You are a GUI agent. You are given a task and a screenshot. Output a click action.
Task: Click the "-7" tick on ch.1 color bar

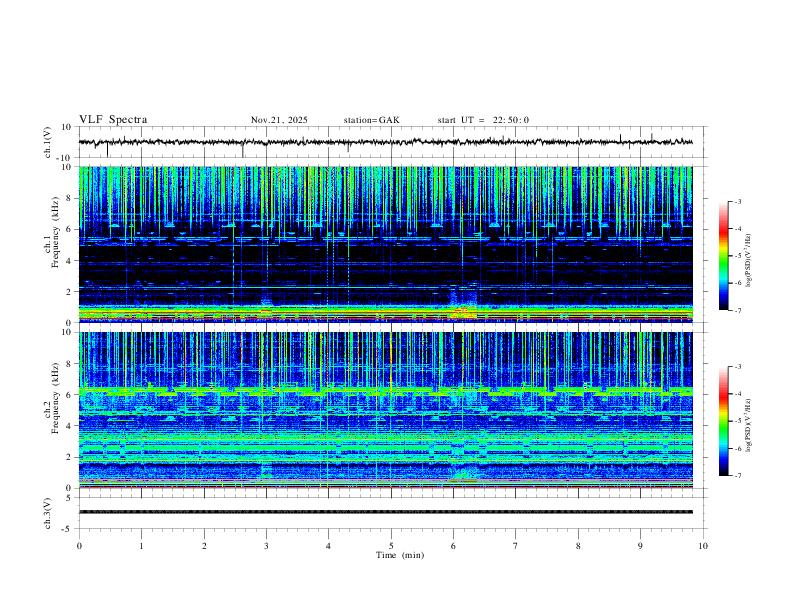pos(737,311)
